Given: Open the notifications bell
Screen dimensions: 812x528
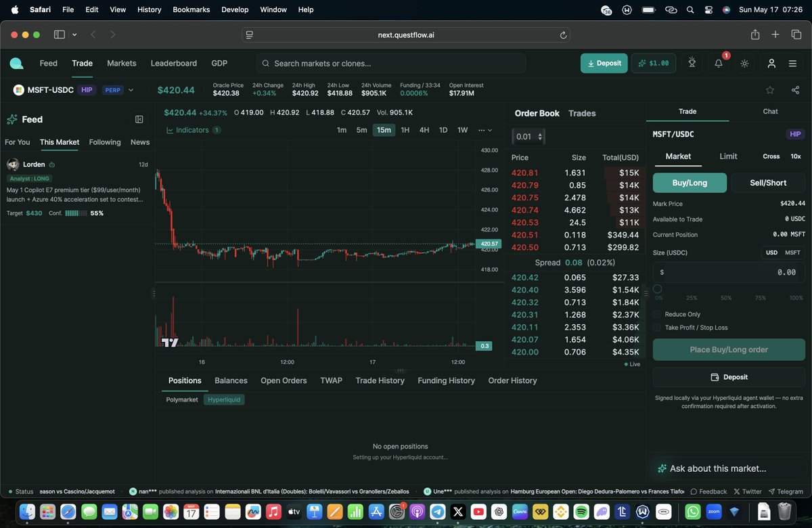Looking at the screenshot, I should 719,63.
